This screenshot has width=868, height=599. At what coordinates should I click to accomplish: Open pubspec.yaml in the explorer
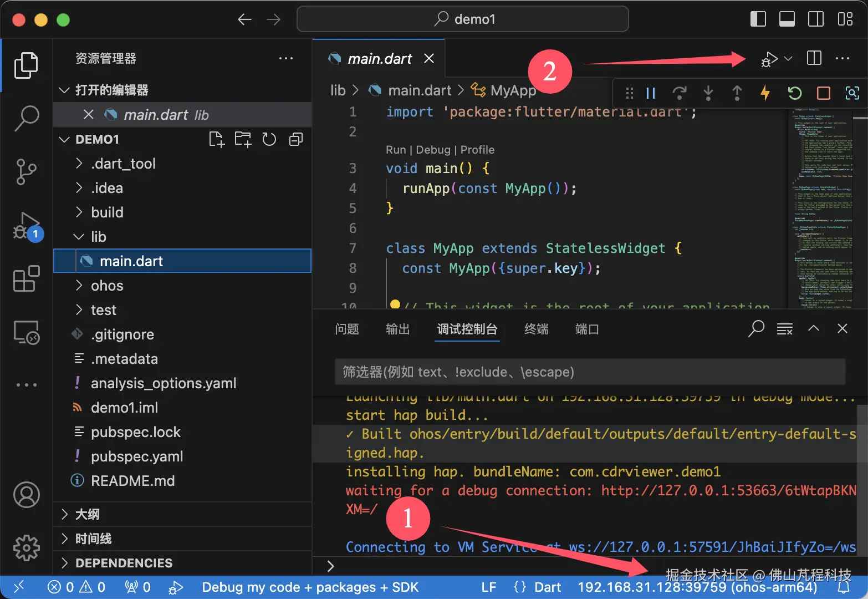coord(182,456)
